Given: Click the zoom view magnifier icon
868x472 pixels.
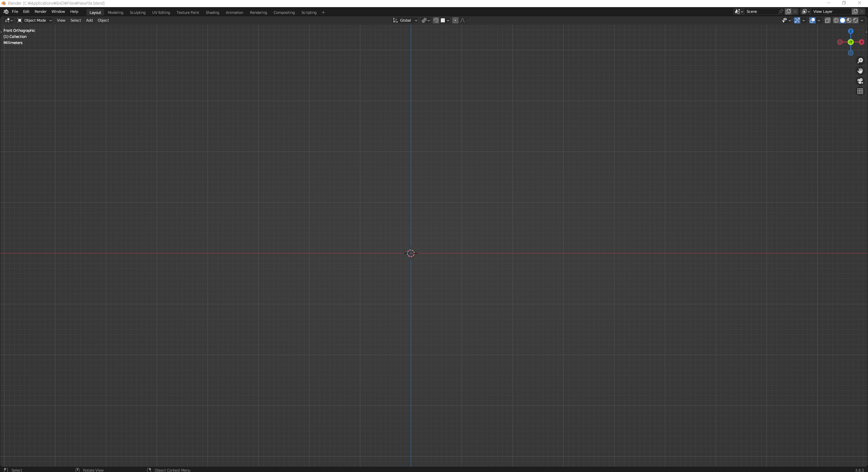Looking at the screenshot, I should (860, 61).
